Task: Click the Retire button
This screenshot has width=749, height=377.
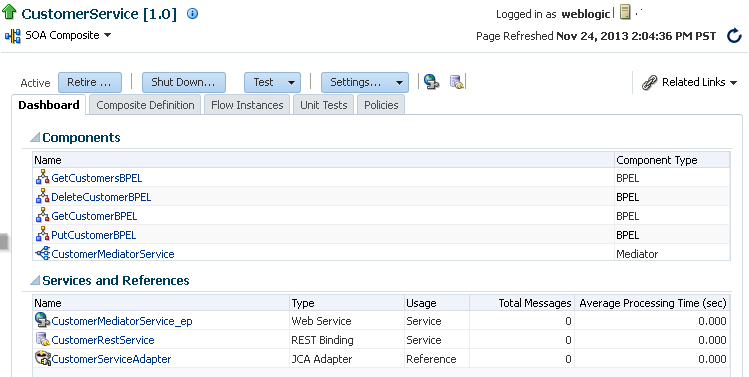Action: (90, 82)
